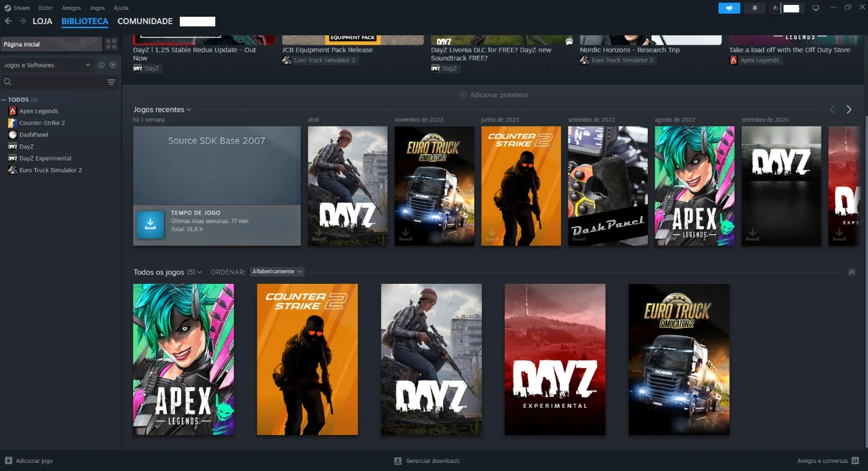Image resolution: width=868 pixels, height=471 pixels.
Task: Click the Source SDK Base 2007 download button
Action: [x=150, y=224]
